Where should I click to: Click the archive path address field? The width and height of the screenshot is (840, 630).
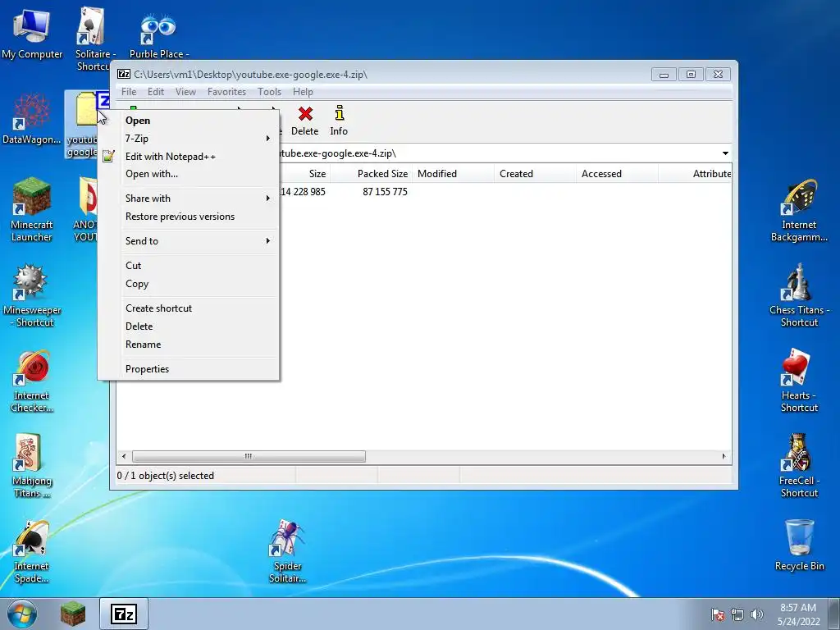pos(498,153)
